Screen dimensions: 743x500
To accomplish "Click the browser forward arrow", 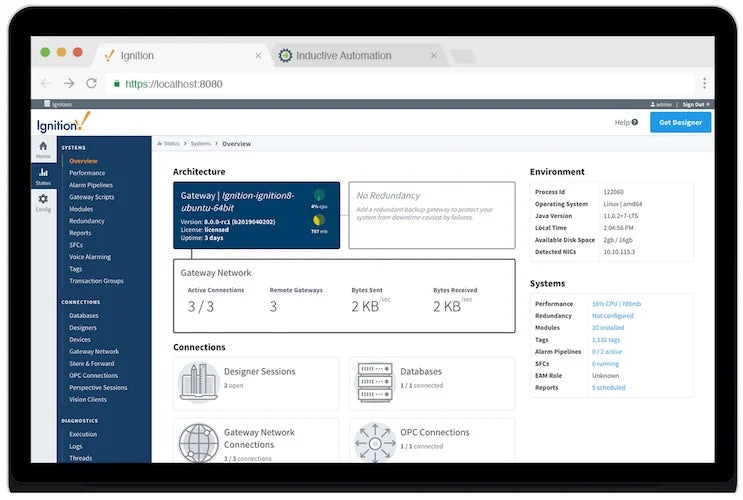I will [69, 84].
